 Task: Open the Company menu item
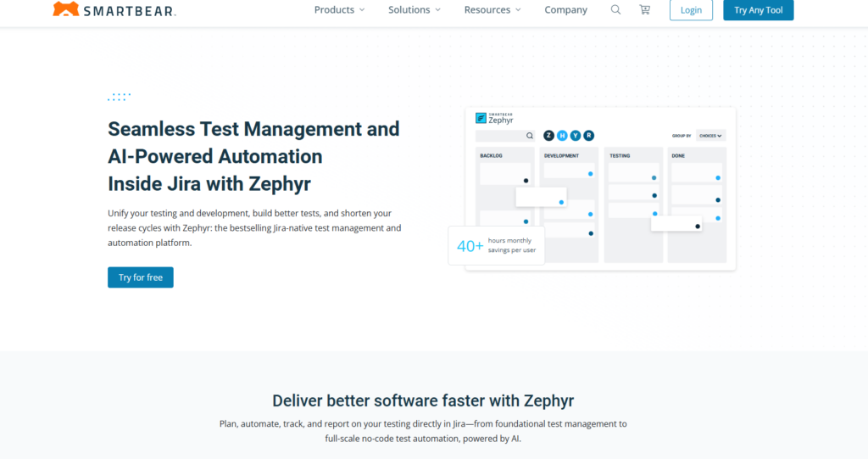pyautogui.click(x=565, y=10)
